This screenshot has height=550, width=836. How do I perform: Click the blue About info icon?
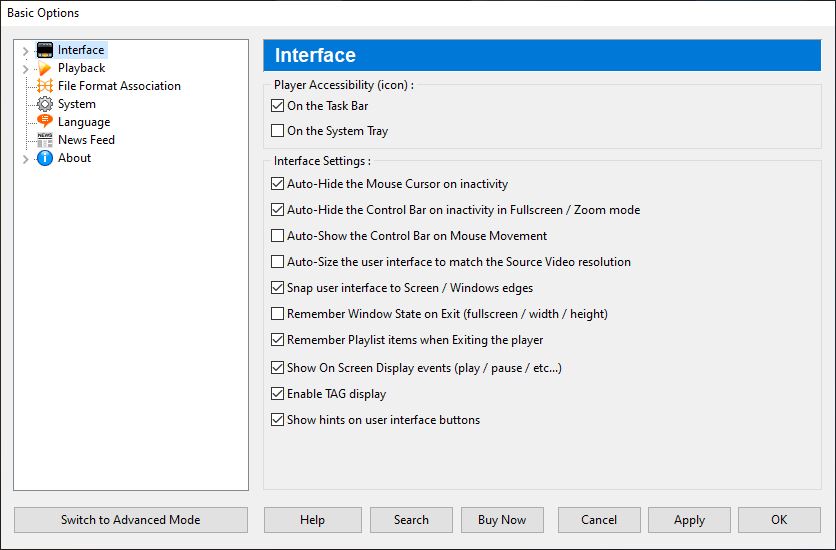(x=45, y=158)
